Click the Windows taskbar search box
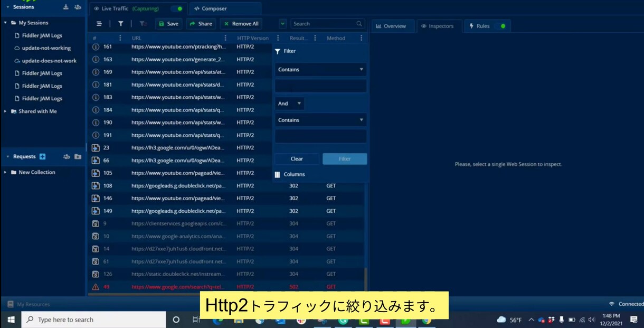The height and width of the screenshot is (328, 644). tap(93, 320)
